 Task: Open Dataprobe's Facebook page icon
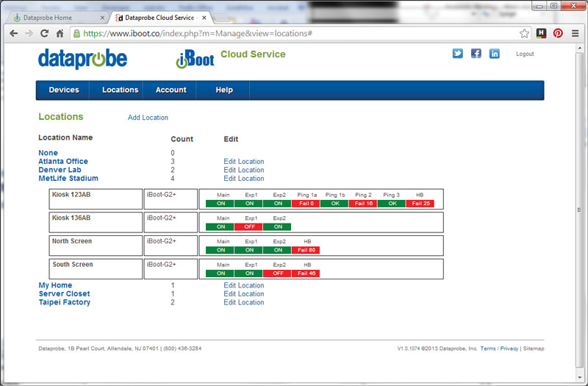coord(476,54)
